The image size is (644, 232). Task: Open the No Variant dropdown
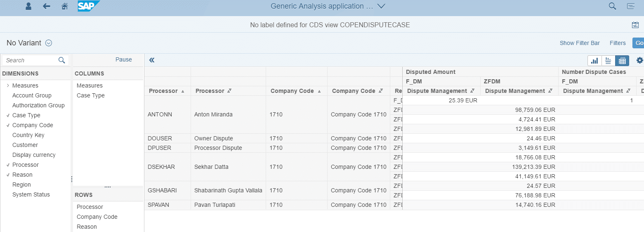coord(49,43)
